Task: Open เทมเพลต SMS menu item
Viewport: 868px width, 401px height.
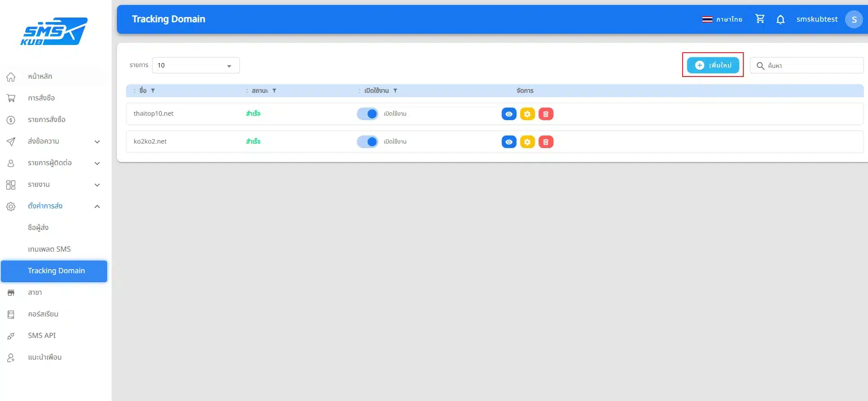Action: [x=49, y=249]
